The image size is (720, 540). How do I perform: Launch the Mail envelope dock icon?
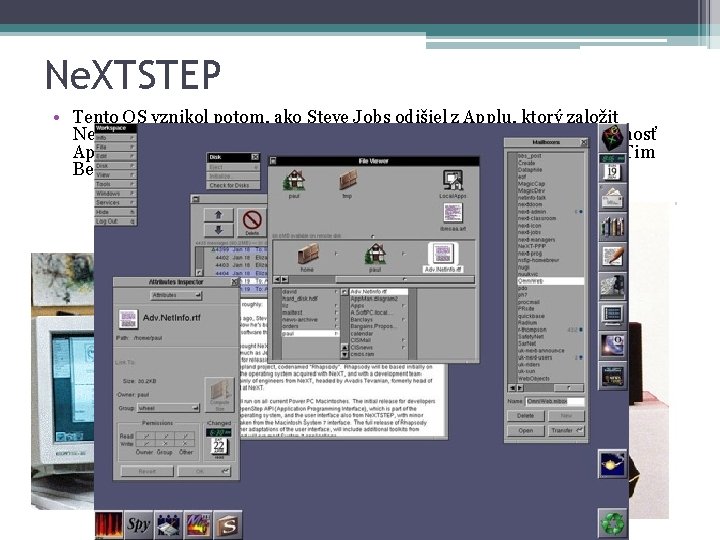pos(613,198)
